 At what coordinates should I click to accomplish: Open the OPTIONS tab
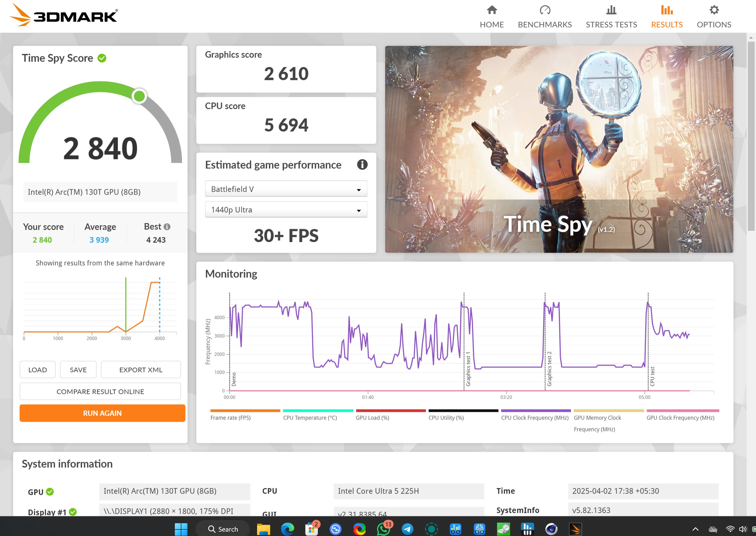click(x=714, y=17)
